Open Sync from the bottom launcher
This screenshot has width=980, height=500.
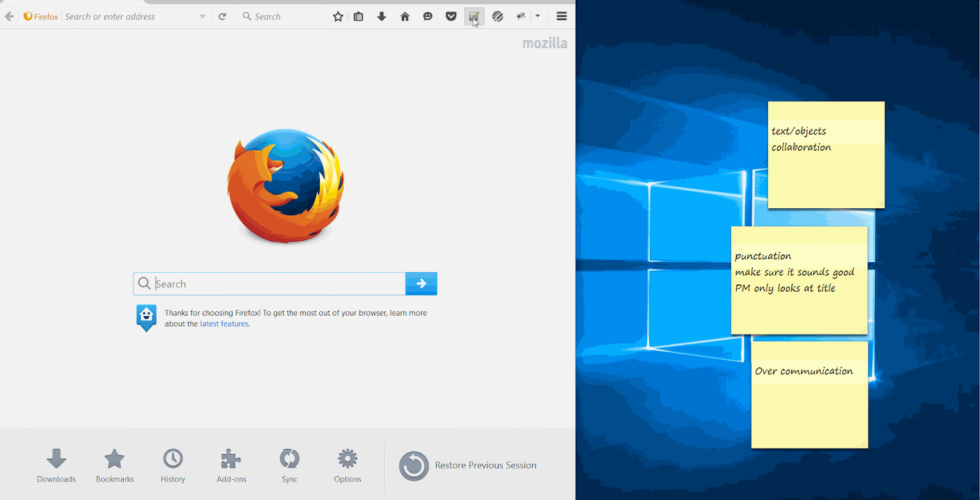point(290,466)
